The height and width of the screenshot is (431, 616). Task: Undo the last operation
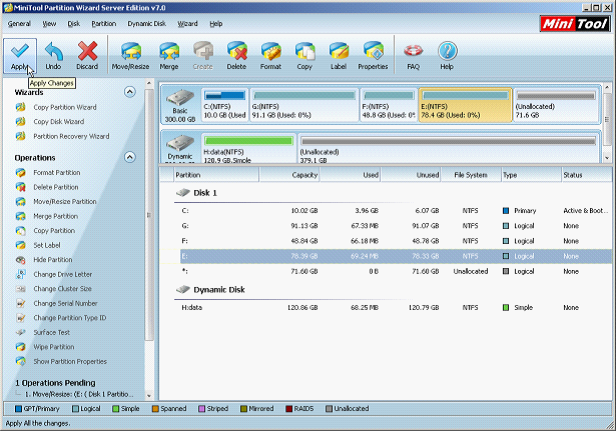point(53,55)
